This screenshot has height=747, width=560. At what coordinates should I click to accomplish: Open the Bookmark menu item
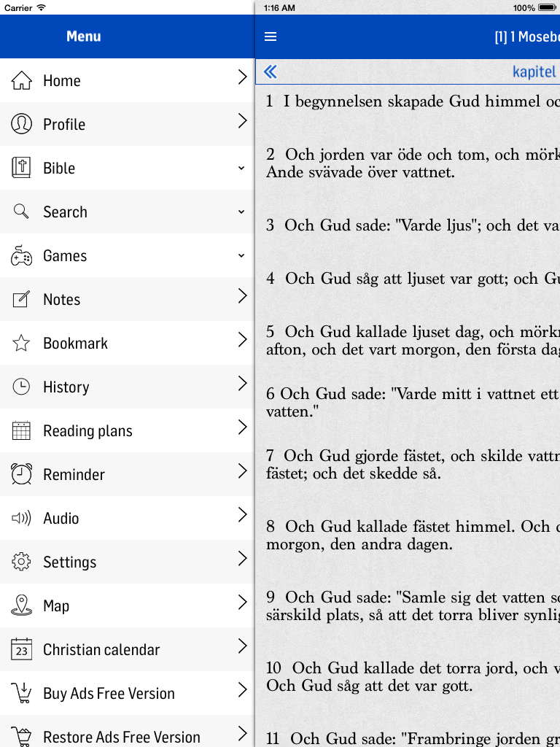(x=75, y=343)
